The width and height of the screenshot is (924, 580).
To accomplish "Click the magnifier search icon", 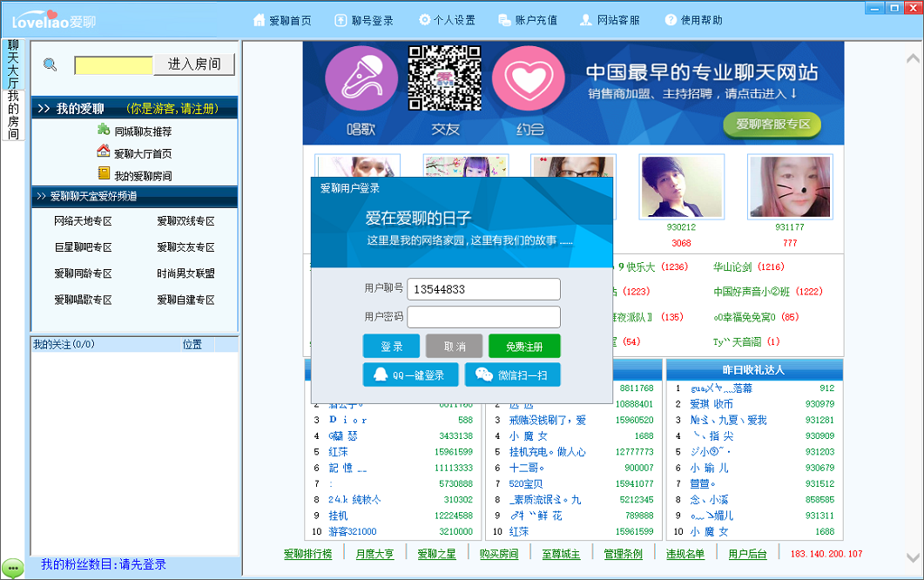I will [x=50, y=64].
